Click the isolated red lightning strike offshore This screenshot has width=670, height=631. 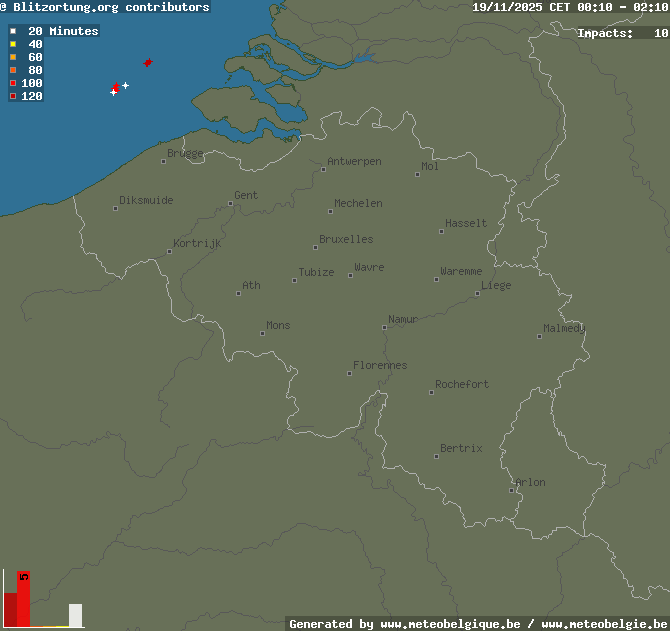pyautogui.click(x=148, y=62)
